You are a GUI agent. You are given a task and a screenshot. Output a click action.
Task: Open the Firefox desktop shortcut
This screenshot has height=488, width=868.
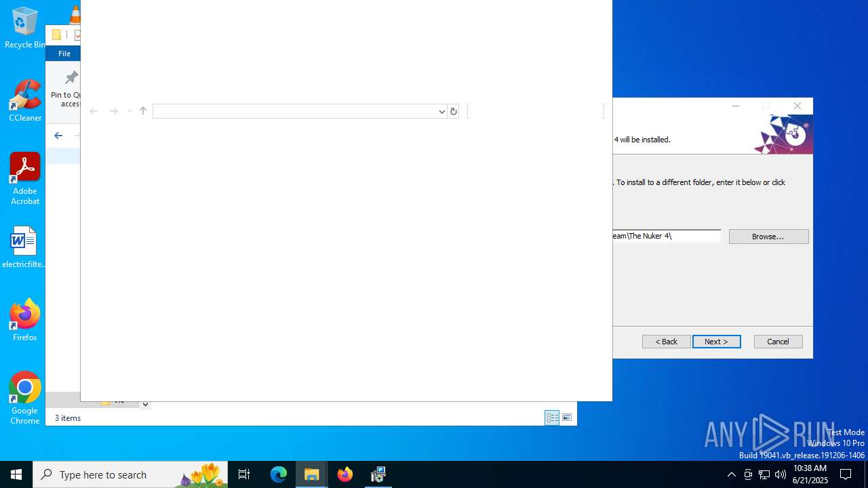point(25,320)
